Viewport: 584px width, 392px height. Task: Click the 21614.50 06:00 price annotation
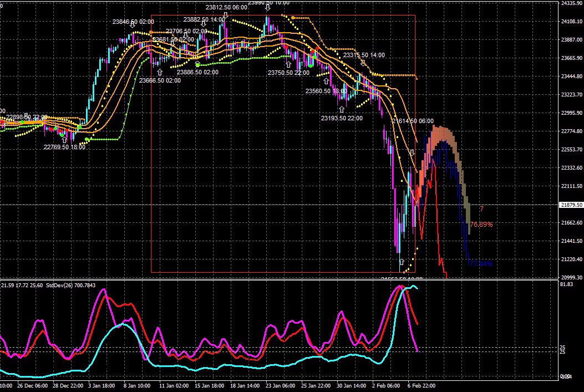(413, 121)
